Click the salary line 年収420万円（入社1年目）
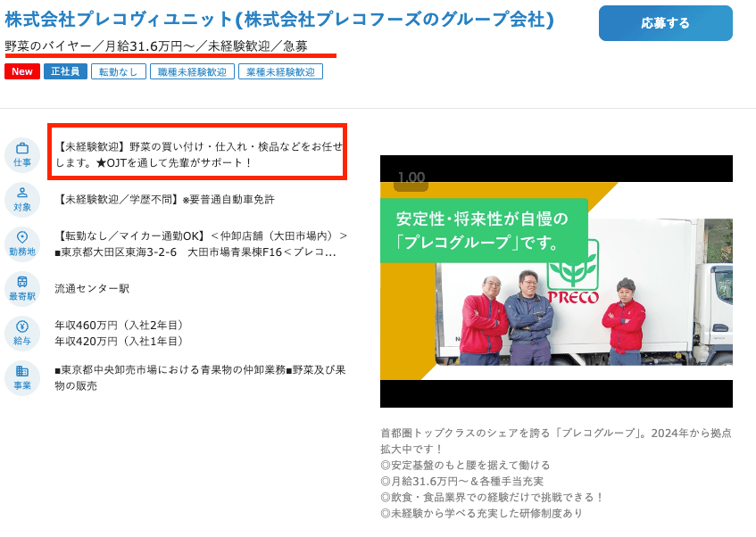Image resolution: width=756 pixels, height=537 pixels. coord(119,342)
